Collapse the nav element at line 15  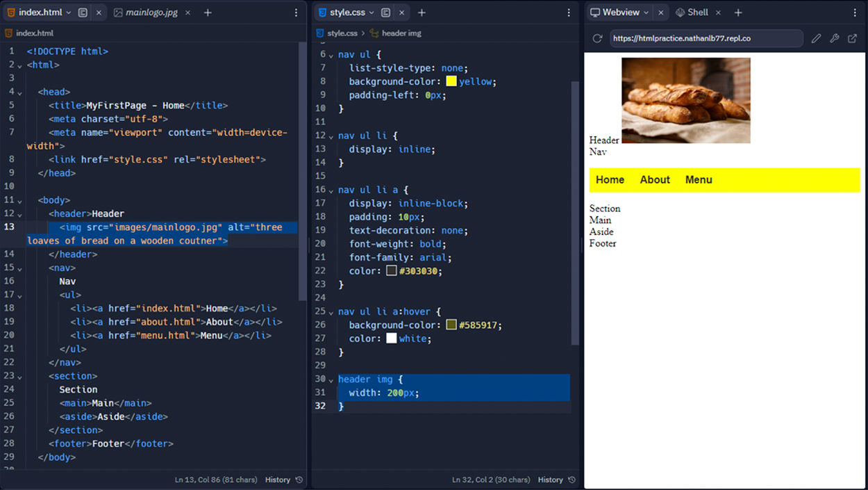pyautogui.click(x=19, y=268)
